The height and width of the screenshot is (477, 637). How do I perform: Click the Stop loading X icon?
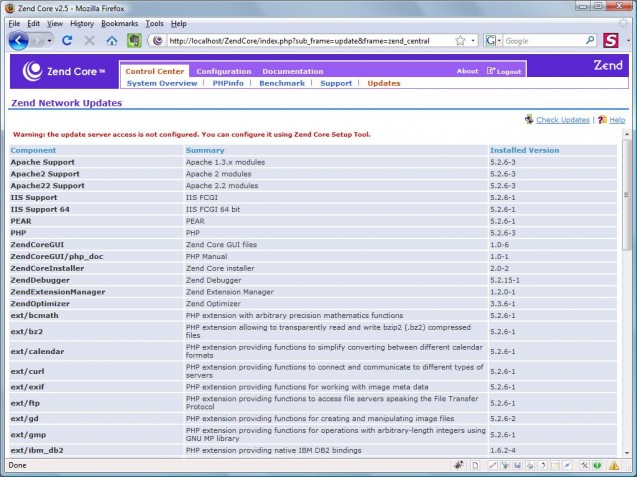coord(89,40)
